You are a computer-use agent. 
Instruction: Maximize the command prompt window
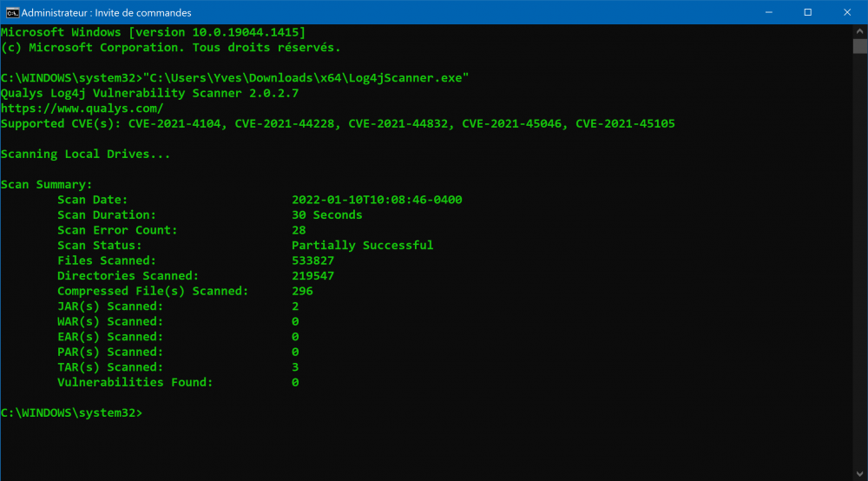[807, 12]
